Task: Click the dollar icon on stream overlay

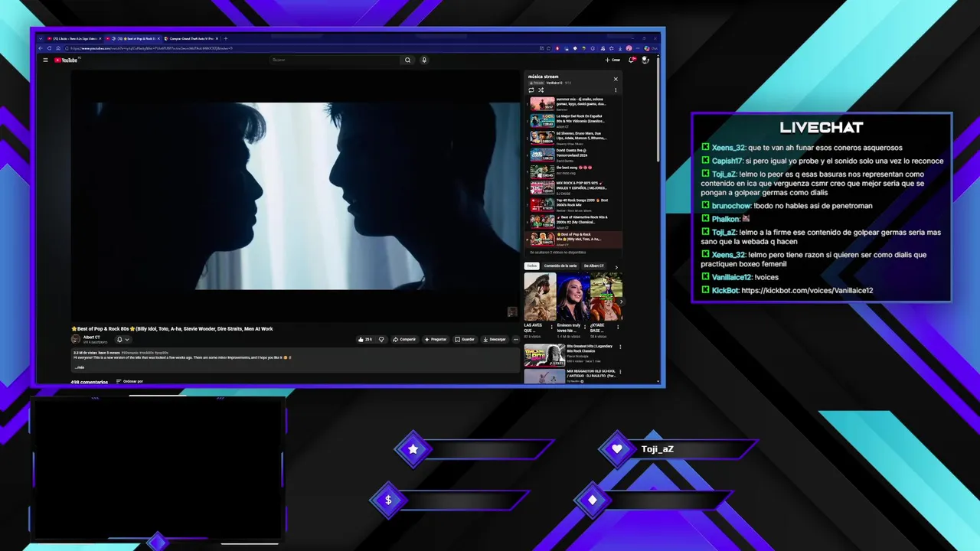Action: (x=388, y=500)
